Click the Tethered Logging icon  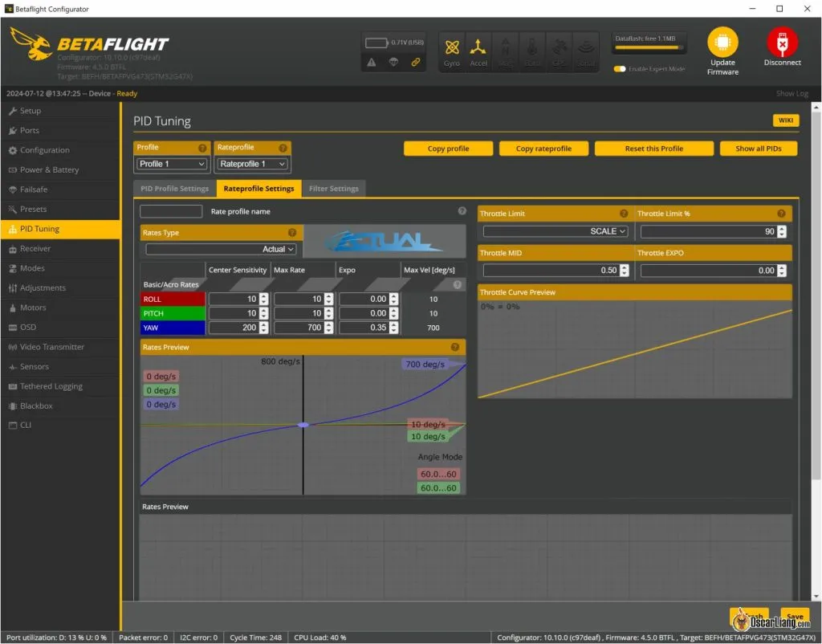(13, 386)
